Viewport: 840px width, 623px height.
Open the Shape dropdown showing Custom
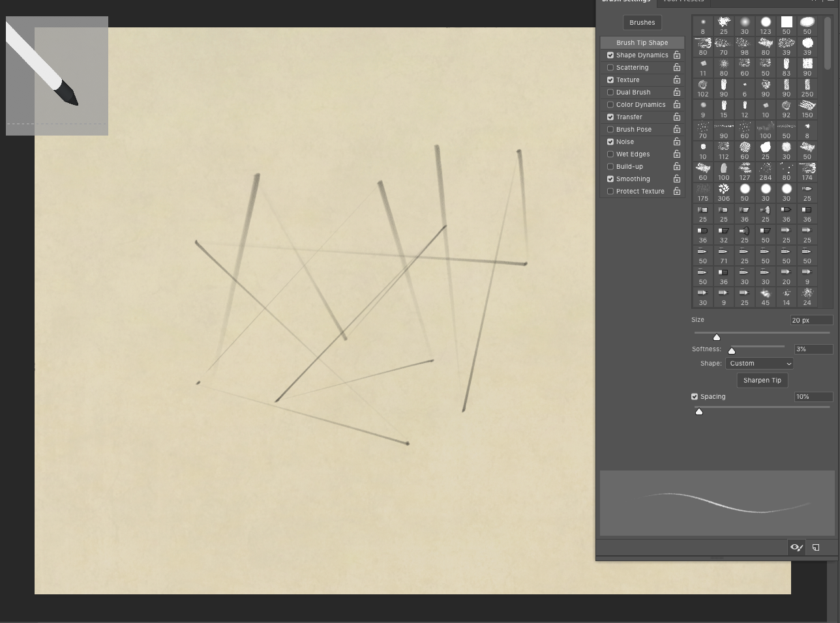click(759, 364)
